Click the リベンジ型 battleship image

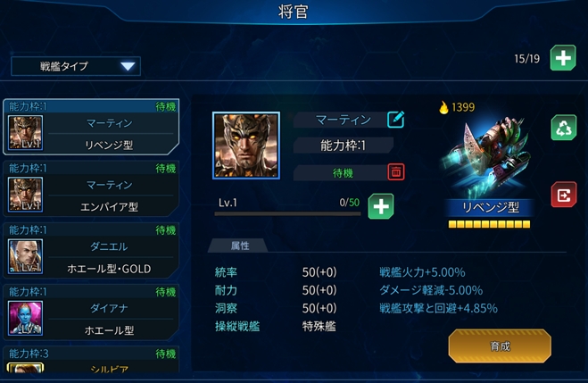tap(487, 155)
